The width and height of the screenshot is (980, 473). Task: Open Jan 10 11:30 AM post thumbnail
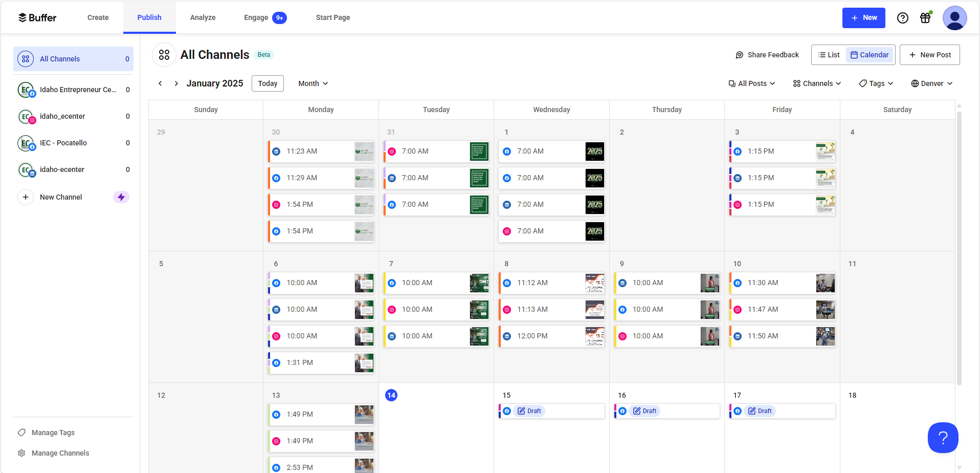click(x=825, y=283)
